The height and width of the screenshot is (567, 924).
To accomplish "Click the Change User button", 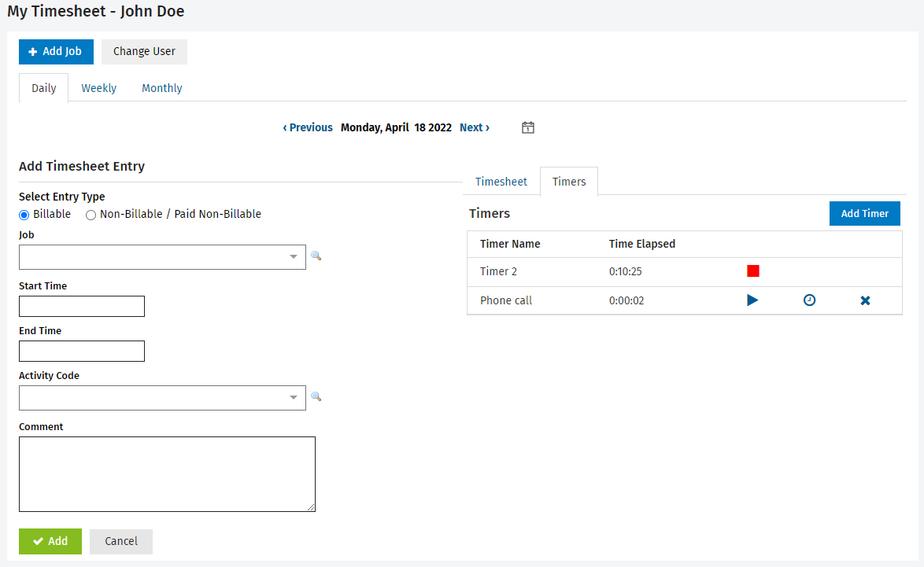I will click(144, 52).
